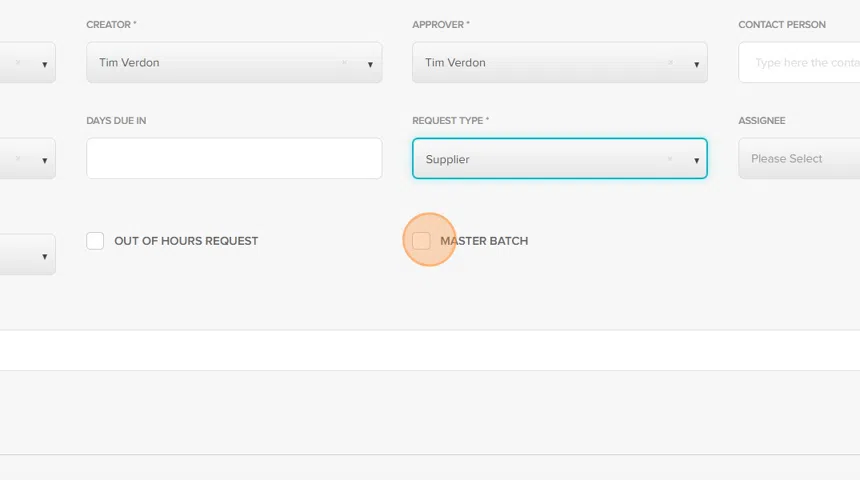Tick the Master Batch checkbox

click(421, 241)
